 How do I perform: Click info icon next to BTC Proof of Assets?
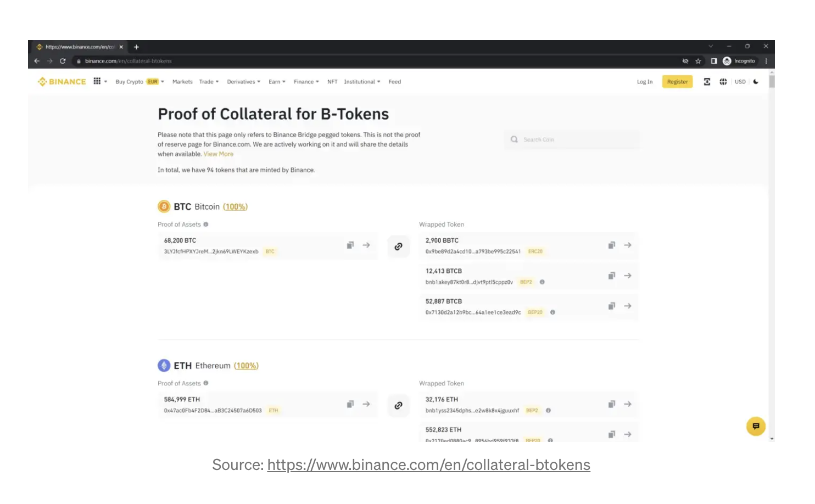206,224
